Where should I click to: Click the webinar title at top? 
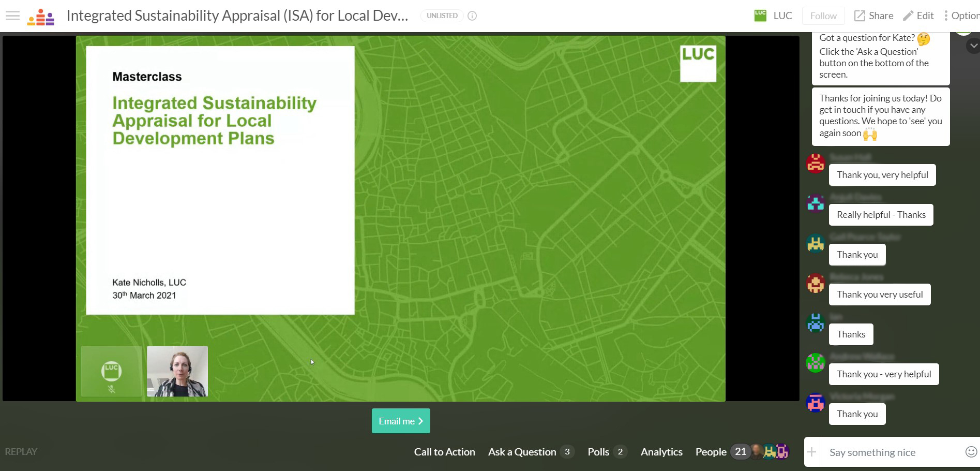[x=237, y=16]
